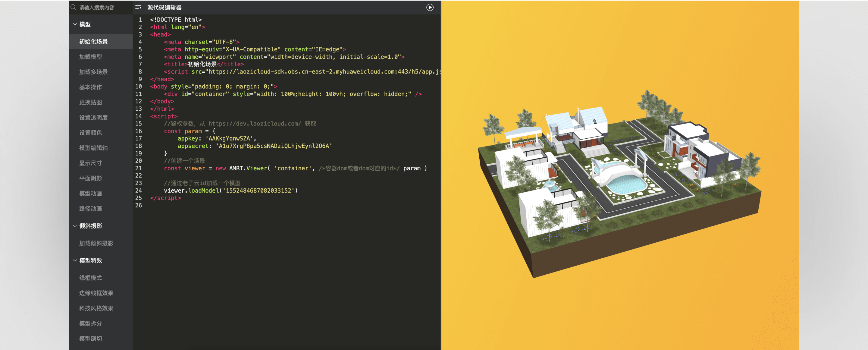Image resolution: width=868 pixels, height=350 pixels.
Task: Collapse the 倾斜摄影 section chevron
Action: 75,226
